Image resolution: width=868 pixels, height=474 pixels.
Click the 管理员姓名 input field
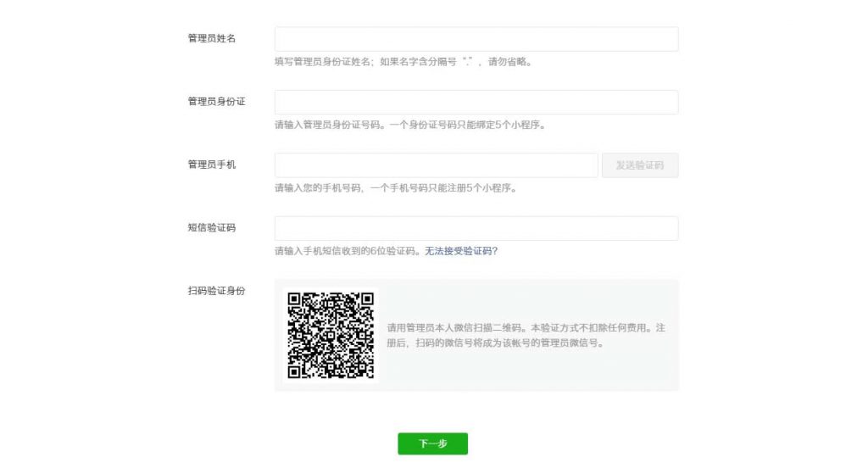click(x=476, y=39)
